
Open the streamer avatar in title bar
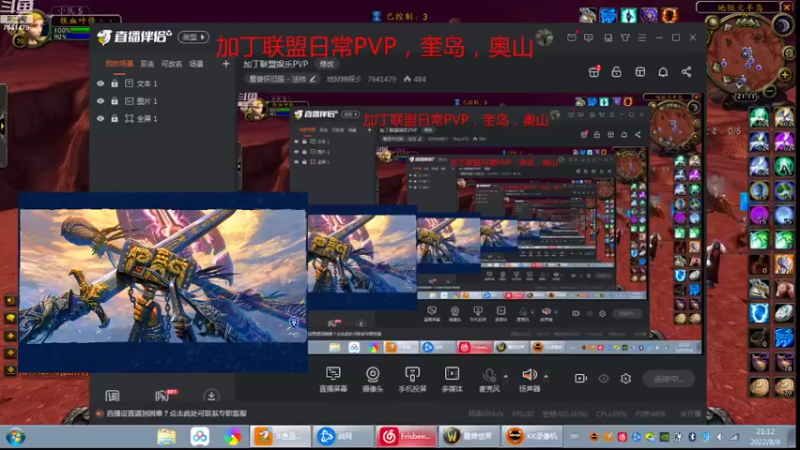(544, 37)
